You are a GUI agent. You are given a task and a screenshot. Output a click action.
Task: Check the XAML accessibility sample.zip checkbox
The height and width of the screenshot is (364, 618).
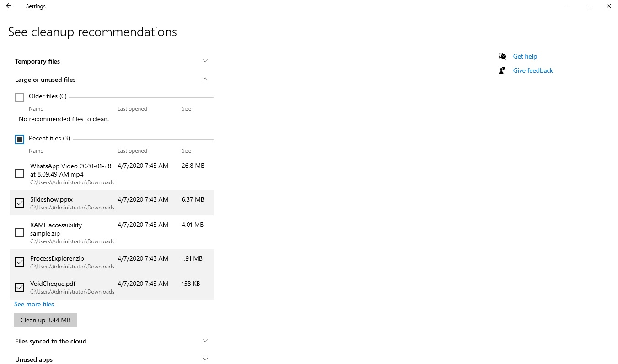coord(20,232)
